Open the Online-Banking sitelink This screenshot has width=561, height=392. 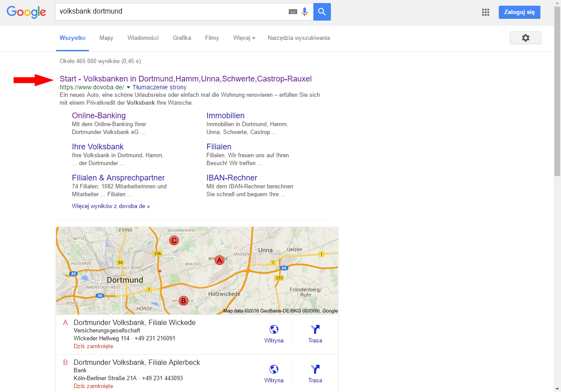point(99,116)
